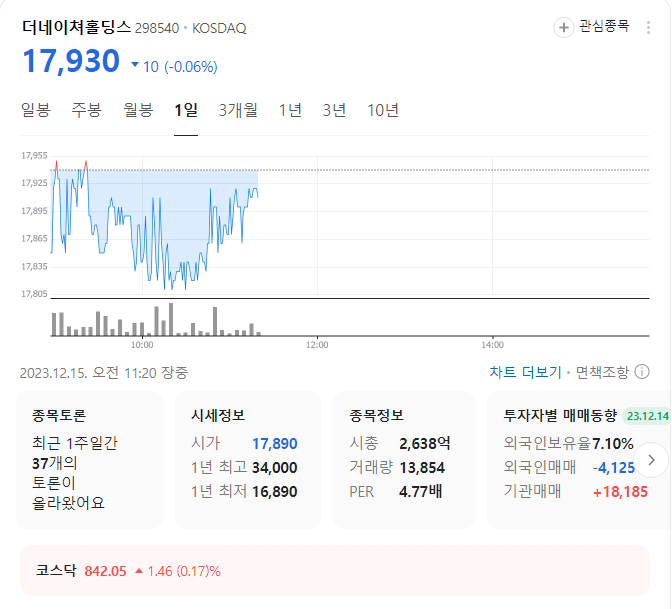Switch to the 주봉 weekly candle tab
Image resolution: width=672 pixels, height=609 pixels.
[x=87, y=110]
